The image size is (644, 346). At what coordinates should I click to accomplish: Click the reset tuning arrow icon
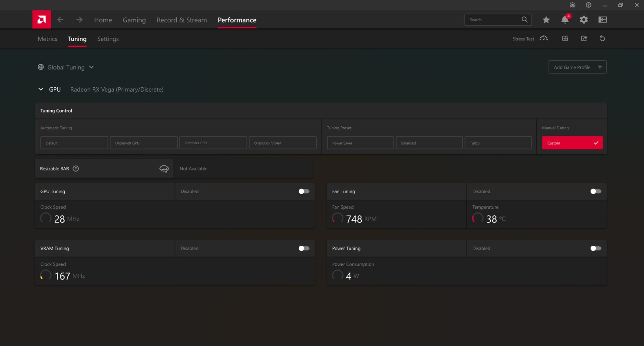tap(602, 39)
